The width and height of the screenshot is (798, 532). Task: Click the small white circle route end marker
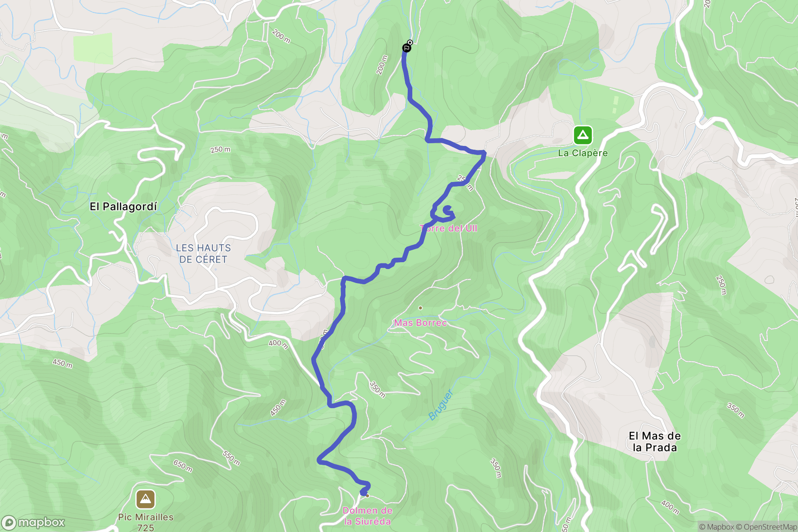click(410, 43)
